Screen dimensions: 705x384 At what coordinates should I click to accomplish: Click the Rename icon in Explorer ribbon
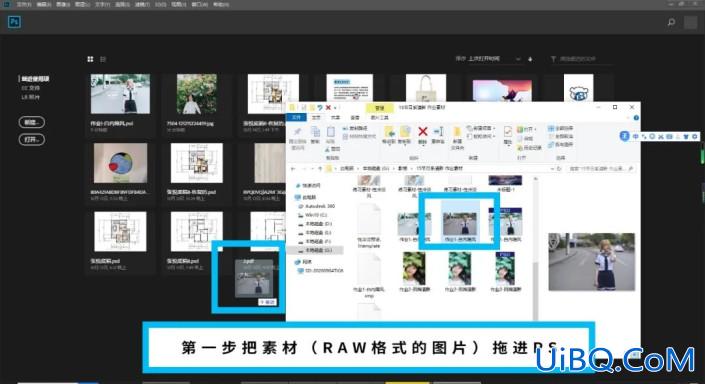click(x=438, y=131)
